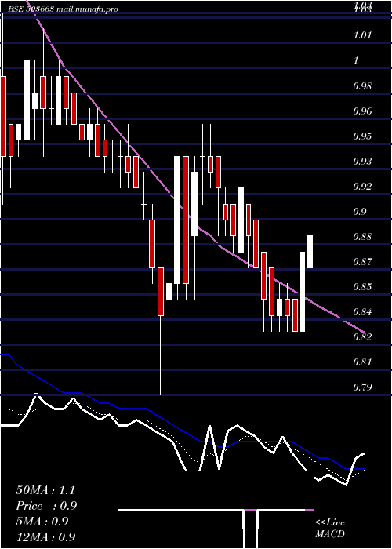Image resolution: width=392 pixels, height=549 pixels.
Task: Click the '<<Live MACD' label
Action: point(330,529)
